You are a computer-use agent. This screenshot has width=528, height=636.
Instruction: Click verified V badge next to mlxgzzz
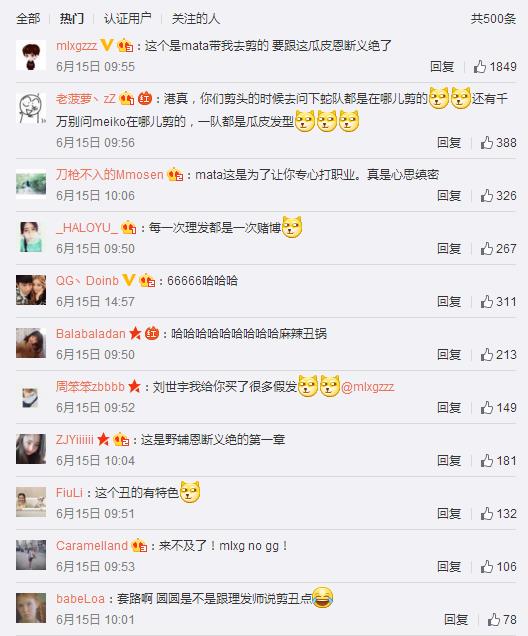coord(106,45)
